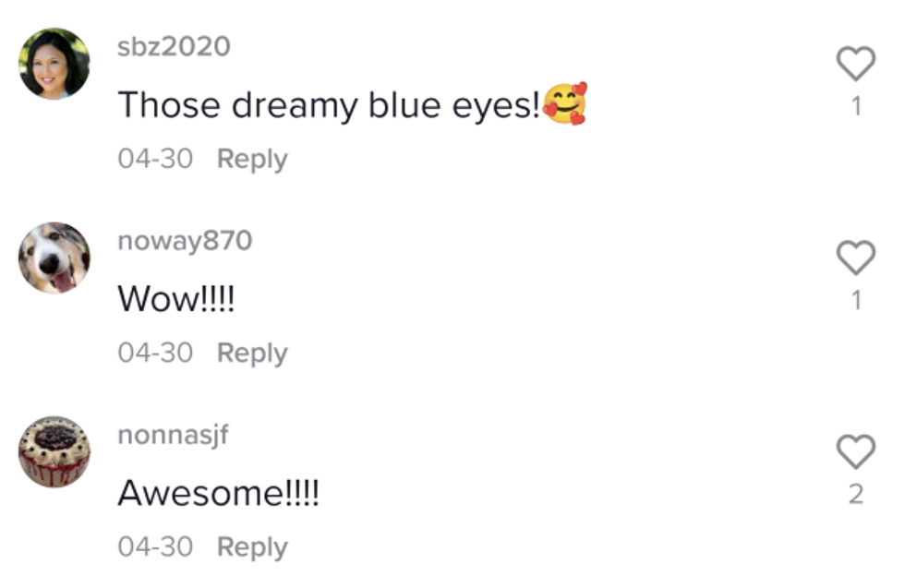Open nonnasjf's cake avatar
905x588 pixels.
click(54, 451)
